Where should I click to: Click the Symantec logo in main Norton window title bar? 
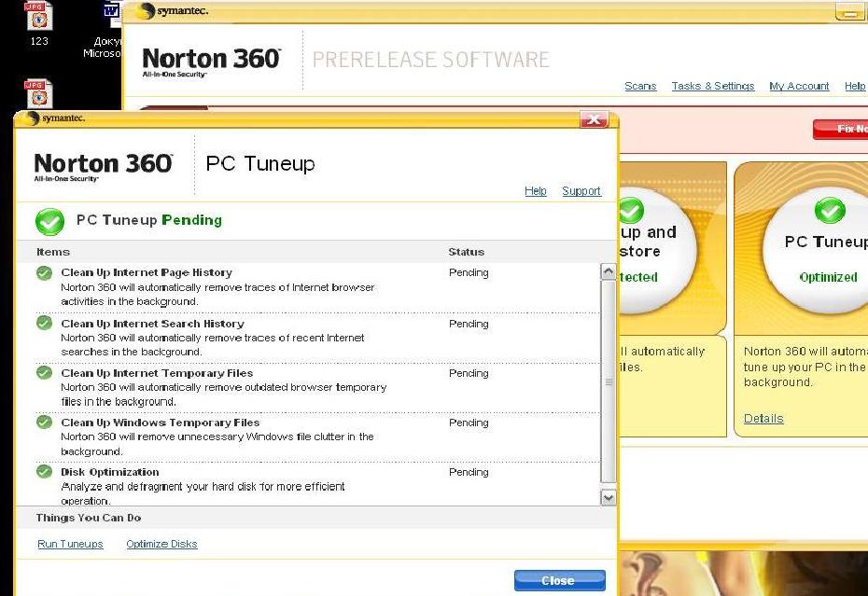pos(173,11)
